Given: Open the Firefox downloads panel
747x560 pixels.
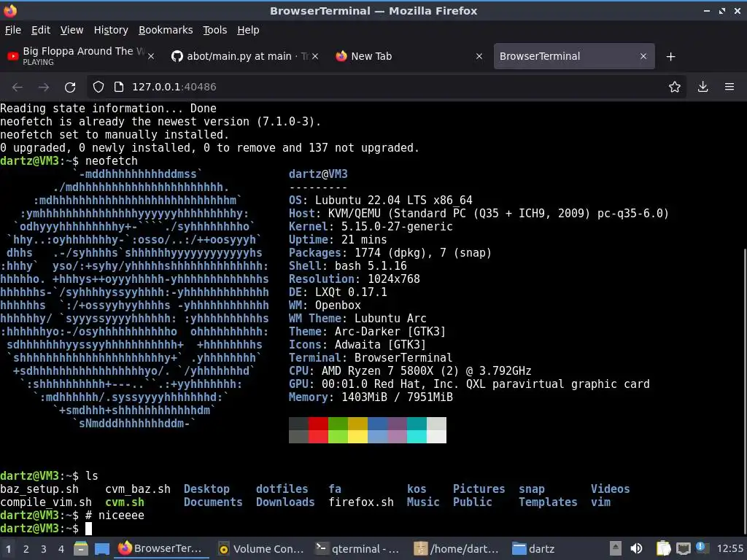Looking at the screenshot, I should tap(703, 87).
